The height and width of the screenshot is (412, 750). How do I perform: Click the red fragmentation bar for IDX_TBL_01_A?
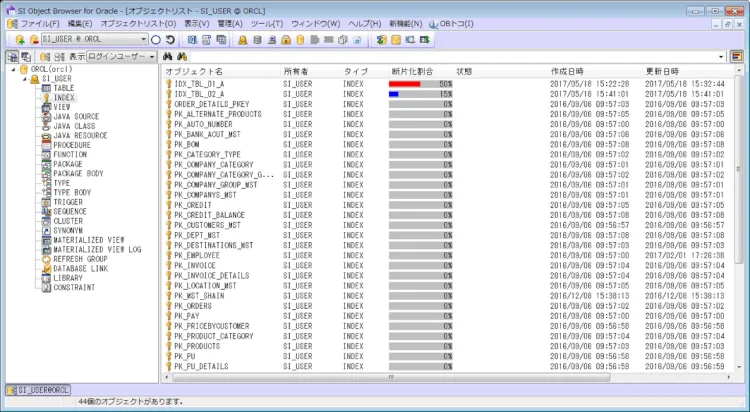coord(404,85)
